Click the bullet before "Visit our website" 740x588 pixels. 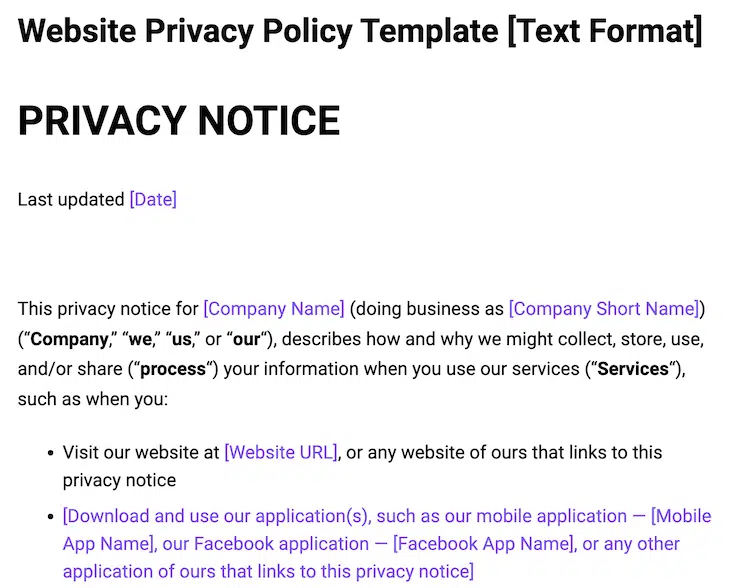tap(50, 453)
